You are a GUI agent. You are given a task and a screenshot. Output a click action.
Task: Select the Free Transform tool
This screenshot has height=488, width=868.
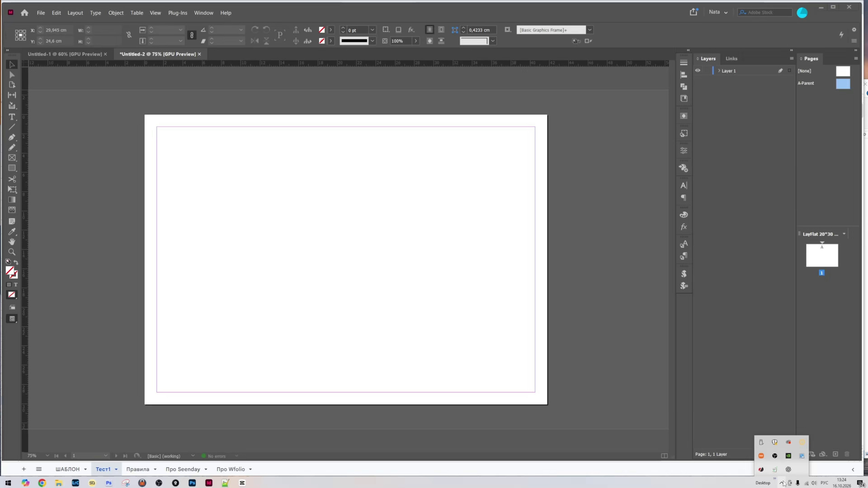coord(12,189)
